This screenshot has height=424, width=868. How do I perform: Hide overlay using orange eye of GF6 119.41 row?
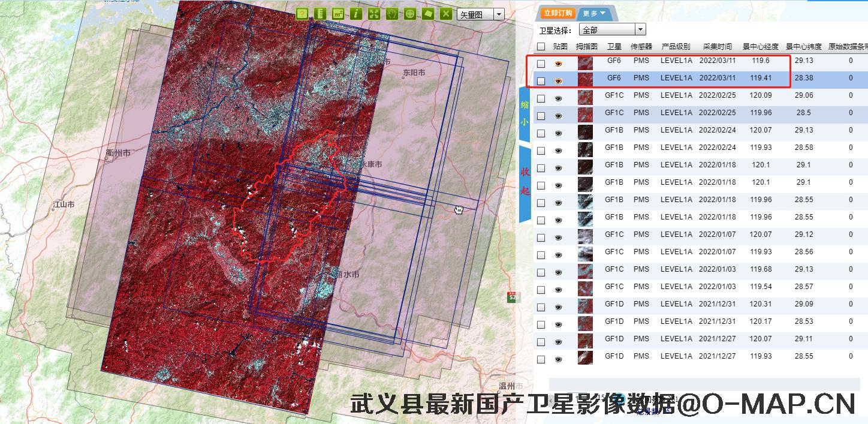[559, 81]
